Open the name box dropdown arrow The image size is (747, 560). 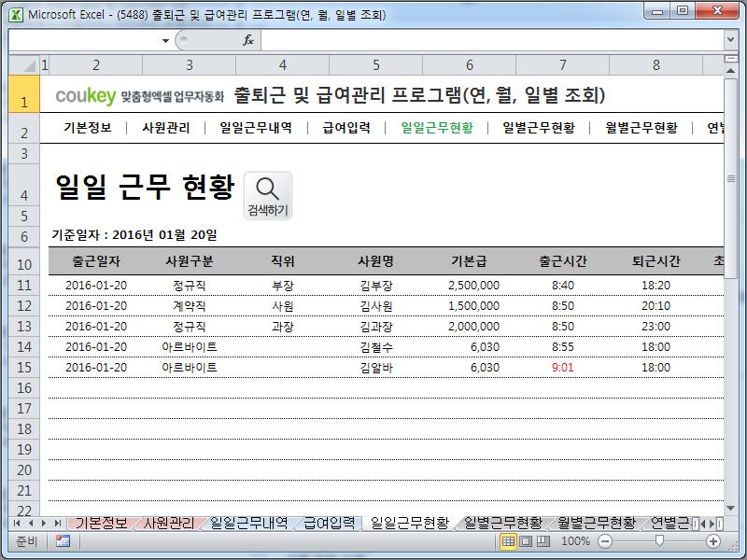pyautogui.click(x=165, y=40)
